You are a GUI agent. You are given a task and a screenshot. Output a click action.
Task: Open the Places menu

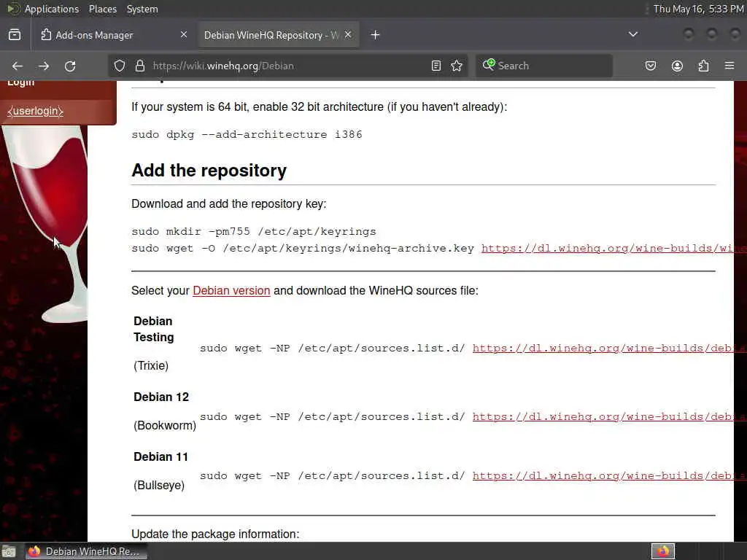point(102,9)
